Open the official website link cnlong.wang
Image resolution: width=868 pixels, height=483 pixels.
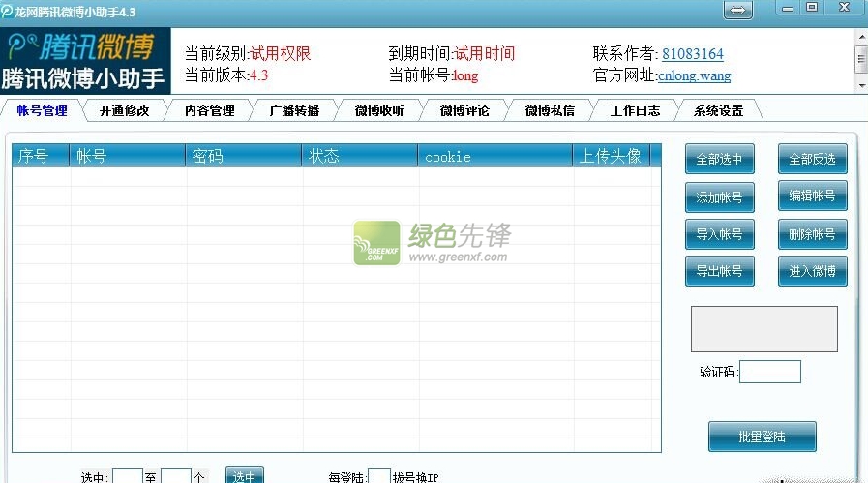click(x=694, y=75)
